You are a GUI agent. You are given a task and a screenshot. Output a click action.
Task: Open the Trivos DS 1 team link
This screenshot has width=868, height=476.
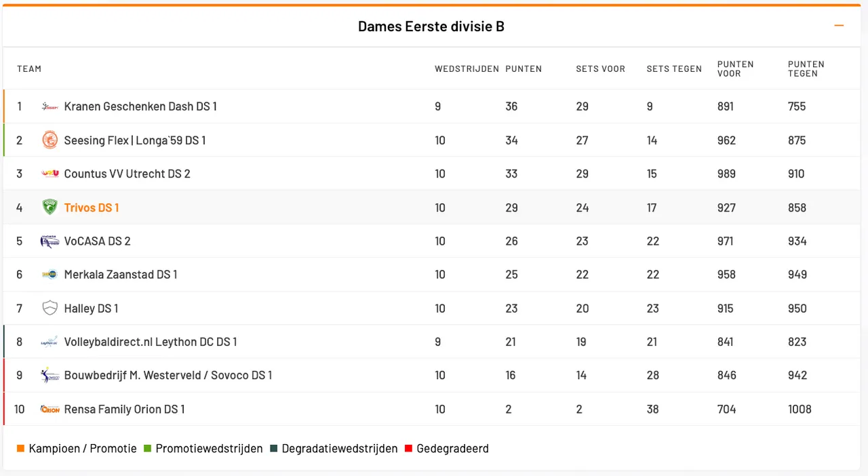92,207
